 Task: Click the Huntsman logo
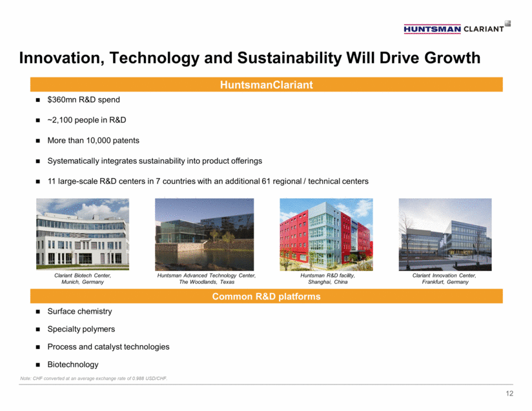(x=432, y=29)
